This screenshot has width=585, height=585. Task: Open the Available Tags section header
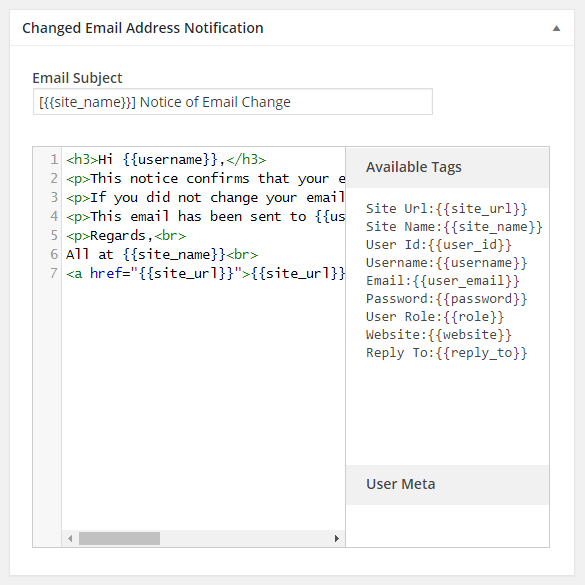coord(447,168)
